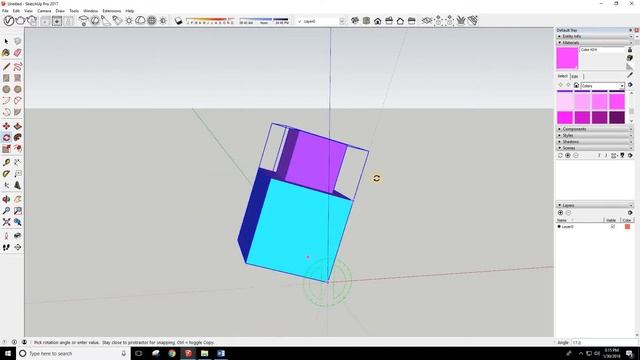Viewport: 640px width, 360px height.
Task: Choose the Section Plane tool
Action: 18,247
